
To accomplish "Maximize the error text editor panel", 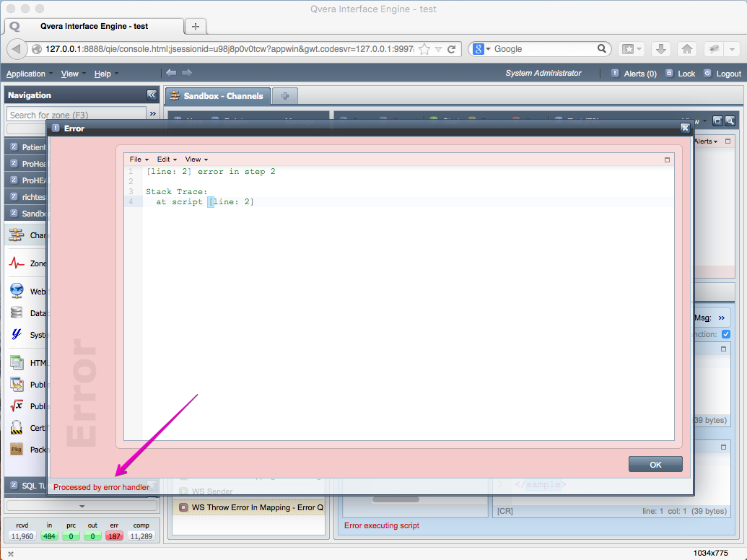I will point(667,160).
